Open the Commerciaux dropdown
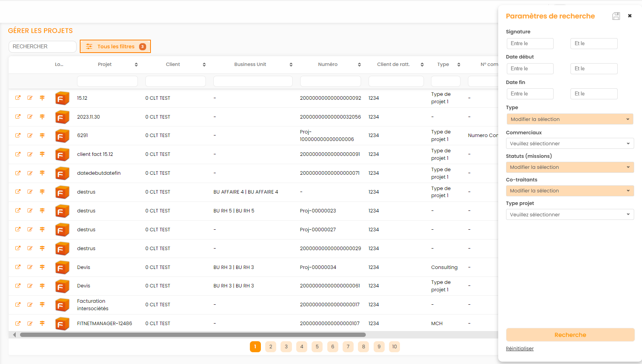The image size is (642, 364). 570,144
